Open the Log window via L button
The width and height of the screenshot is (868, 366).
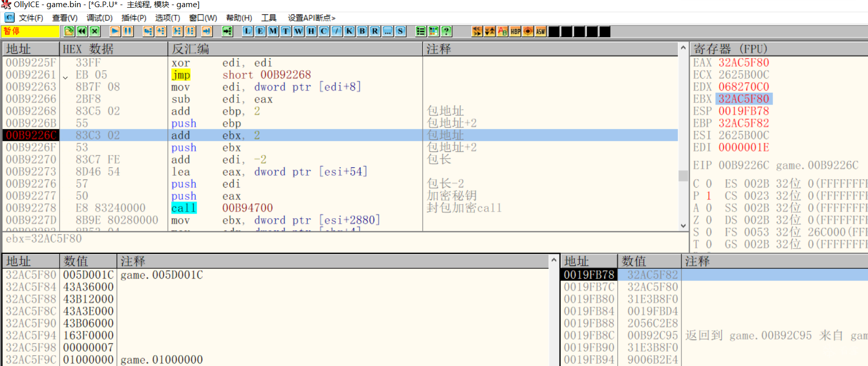point(248,31)
